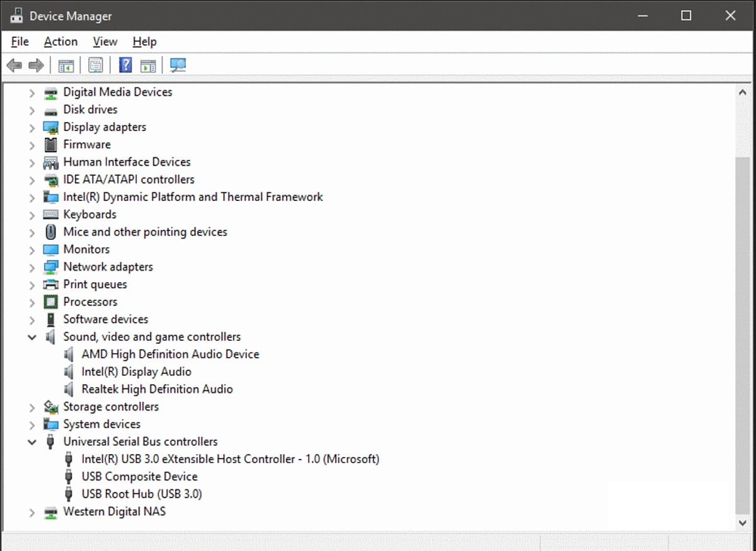Expand the Keyboards node
The height and width of the screenshot is (551, 756).
[32, 215]
